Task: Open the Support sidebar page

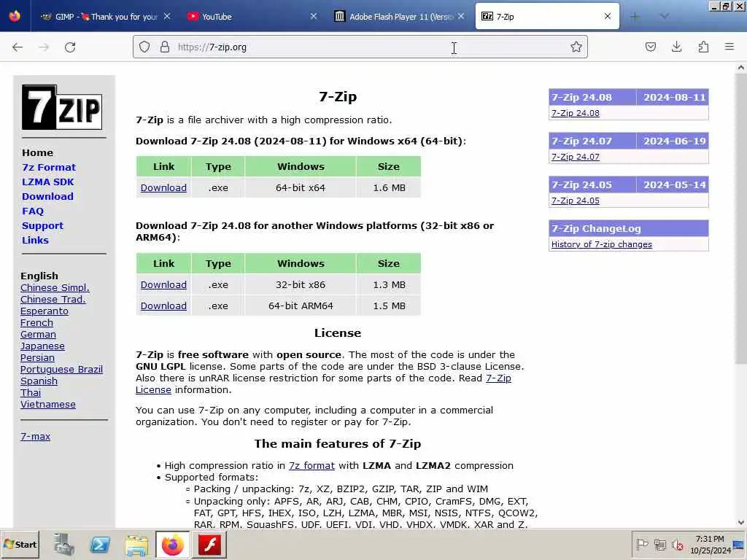Action: tap(42, 226)
